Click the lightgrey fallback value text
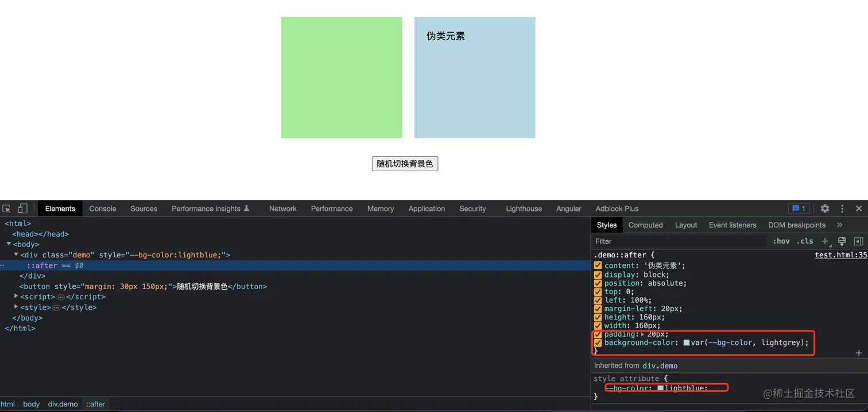This screenshot has height=412, width=868. 782,342
